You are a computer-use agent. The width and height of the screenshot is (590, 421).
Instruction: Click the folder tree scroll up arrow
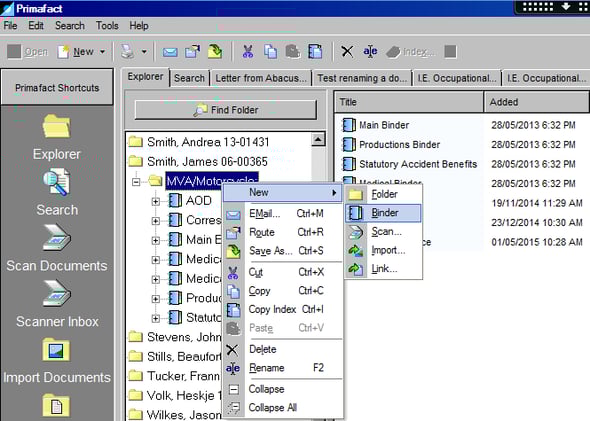click(318, 140)
